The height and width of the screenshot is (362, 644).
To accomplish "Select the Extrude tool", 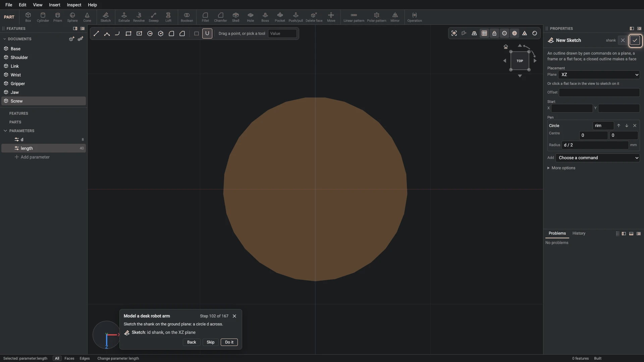I will point(124,17).
